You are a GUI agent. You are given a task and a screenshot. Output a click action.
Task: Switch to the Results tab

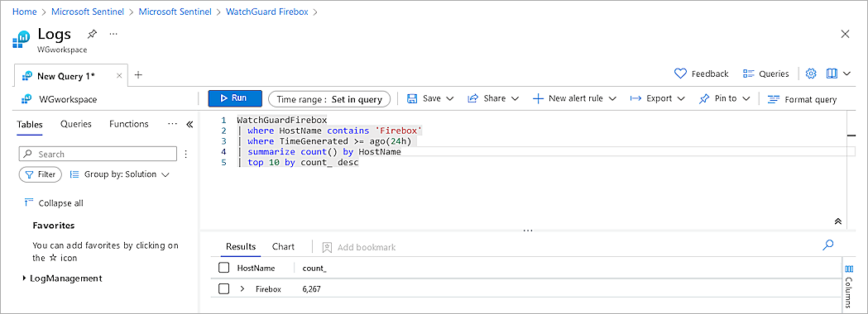pos(241,246)
